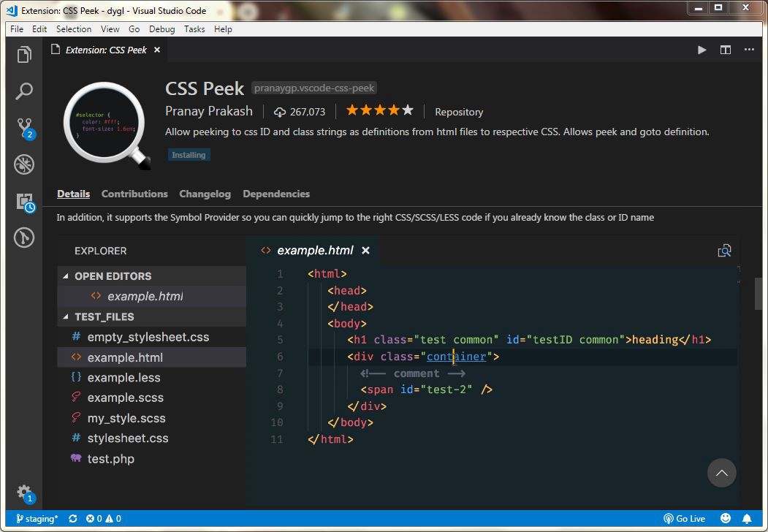This screenshot has width=768, height=532.
Task: Open the Explorer view in the activity bar
Action: 24,54
